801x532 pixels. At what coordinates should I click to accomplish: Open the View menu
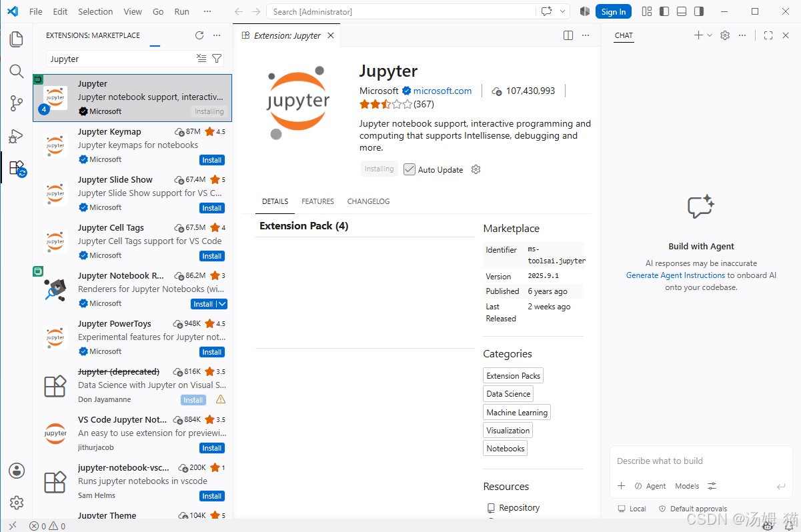click(x=133, y=11)
